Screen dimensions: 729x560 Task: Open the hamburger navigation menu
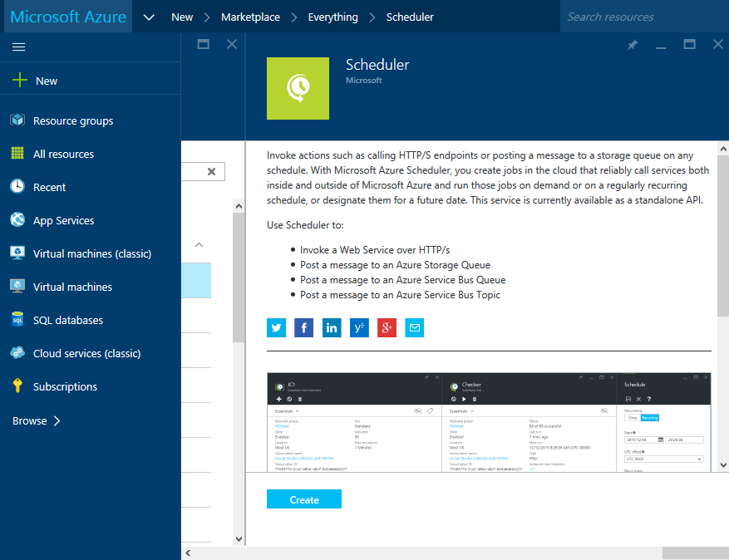[18, 46]
